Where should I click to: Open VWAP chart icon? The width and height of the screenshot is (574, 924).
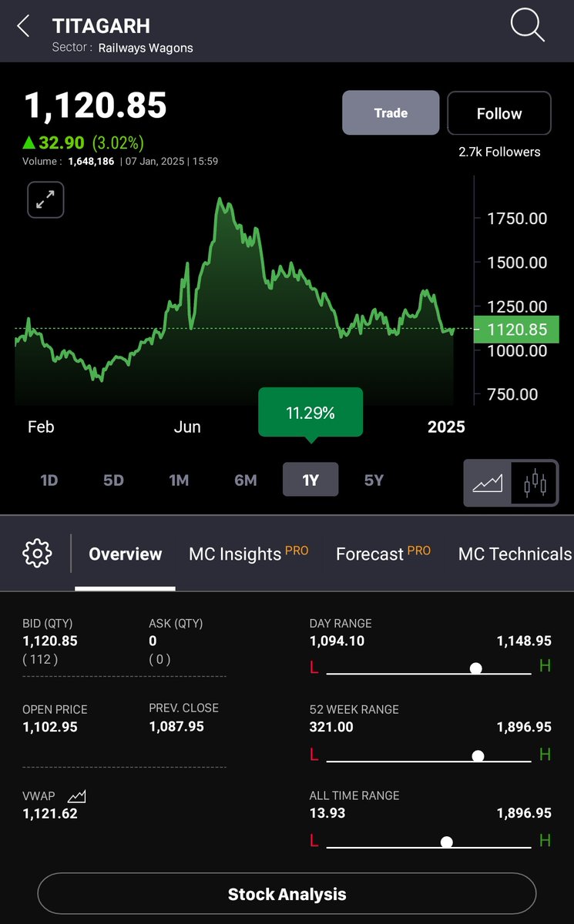(x=76, y=797)
